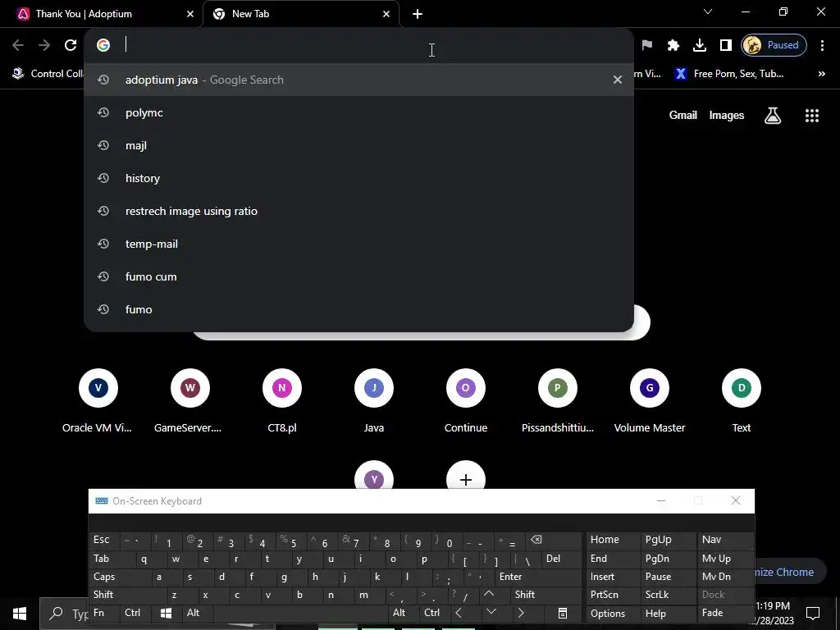Add a shortcut with plus circle
The width and height of the screenshot is (840, 630).
click(466, 477)
